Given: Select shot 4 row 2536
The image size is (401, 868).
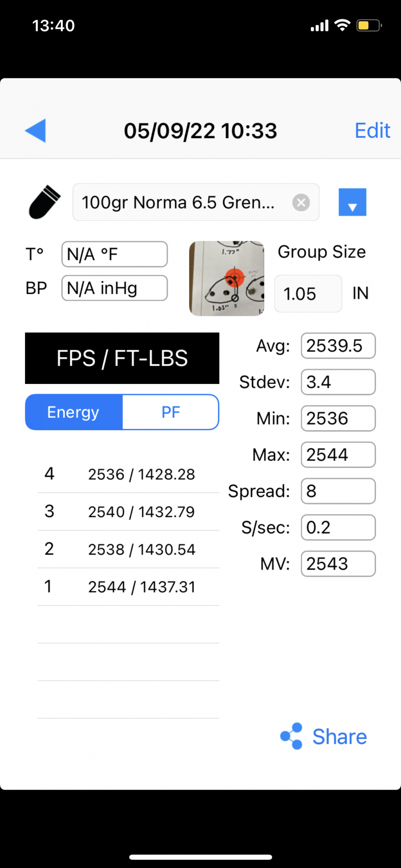Looking at the screenshot, I should [128, 474].
